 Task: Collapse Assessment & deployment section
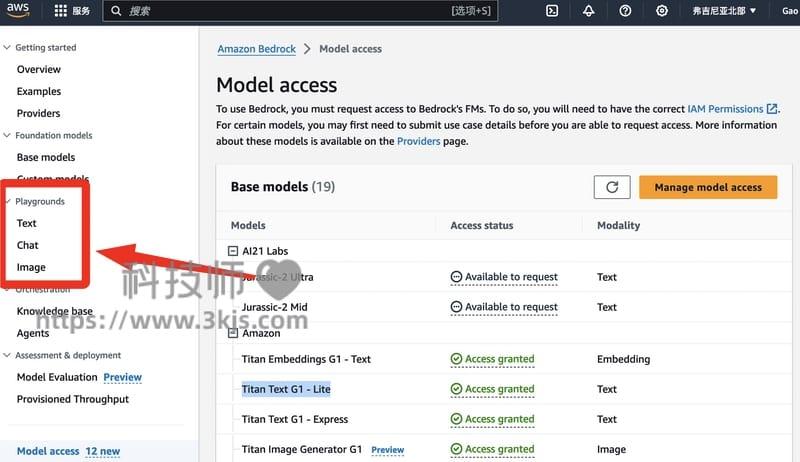coord(7,355)
